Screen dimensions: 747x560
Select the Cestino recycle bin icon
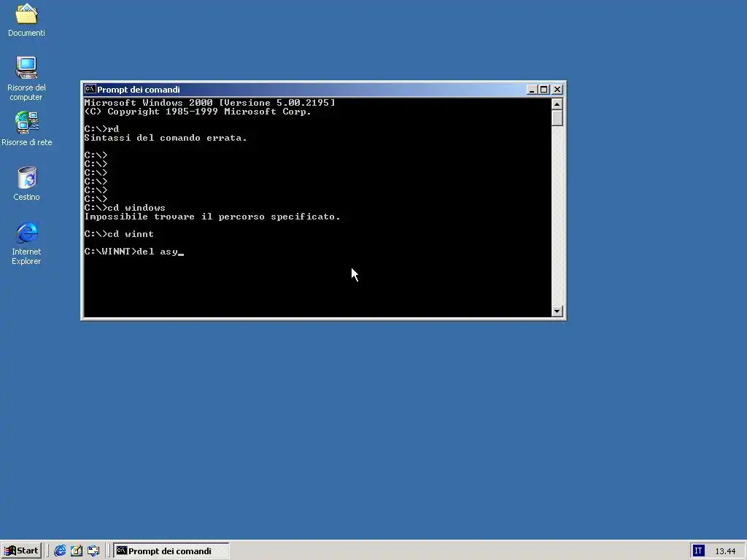tap(27, 183)
